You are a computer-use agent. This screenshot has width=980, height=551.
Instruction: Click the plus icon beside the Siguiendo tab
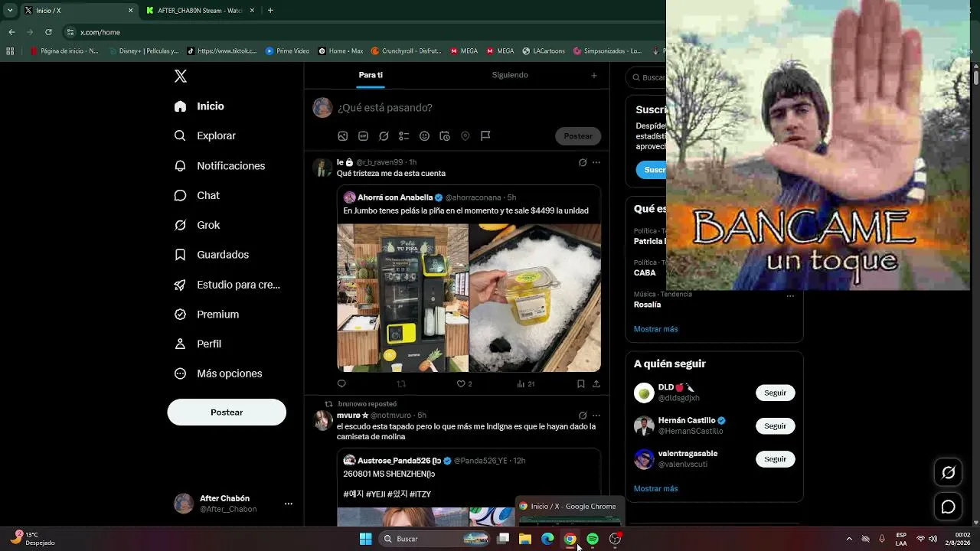click(594, 75)
